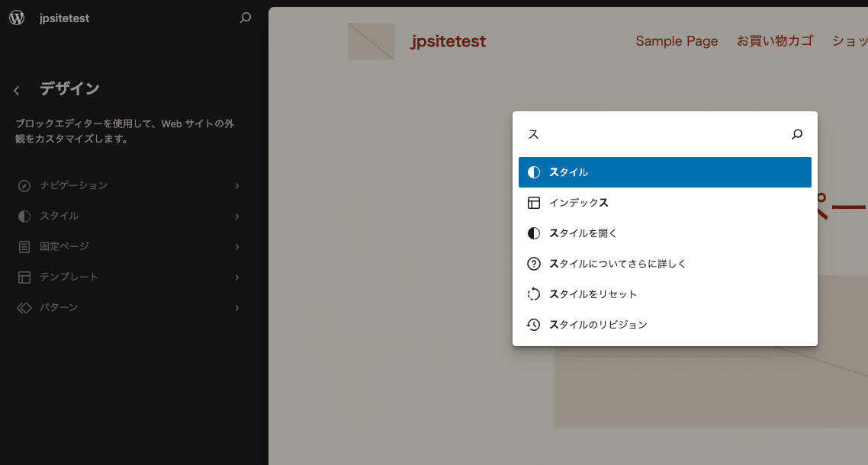Expand the テンプレート section chevron
This screenshot has height=465, width=868.
point(236,277)
